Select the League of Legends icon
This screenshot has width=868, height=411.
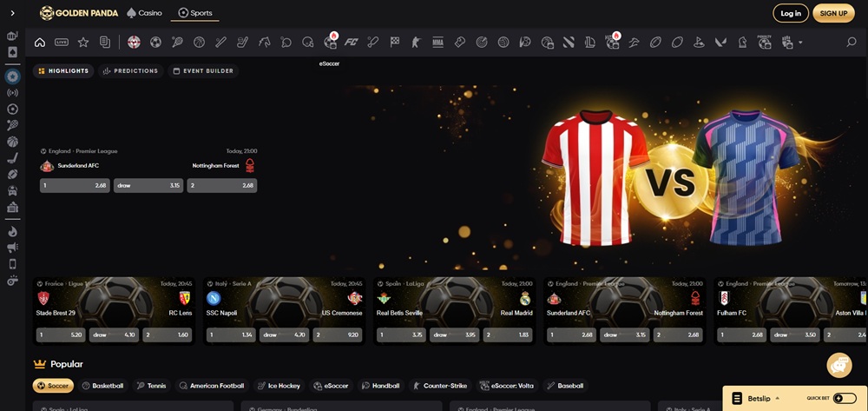(590, 42)
